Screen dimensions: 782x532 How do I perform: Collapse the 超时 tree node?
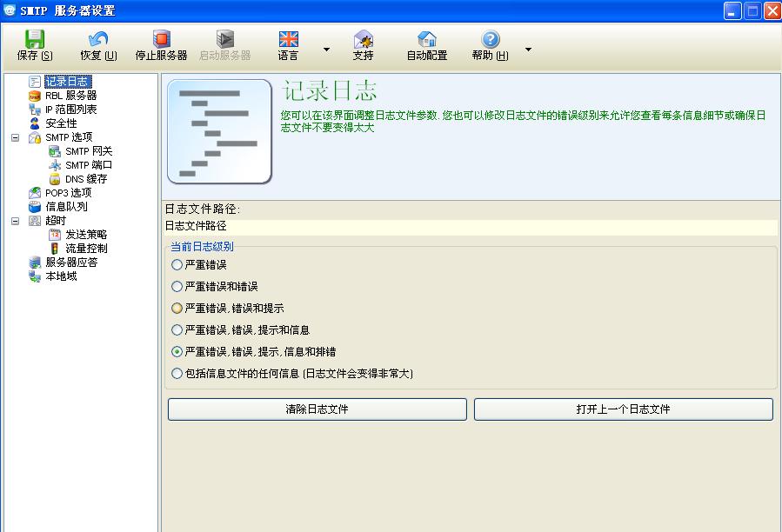(16, 221)
